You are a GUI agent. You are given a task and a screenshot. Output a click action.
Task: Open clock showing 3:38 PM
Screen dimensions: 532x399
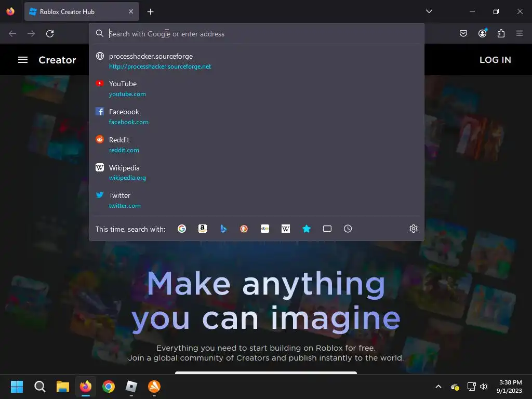click(509, 387)
